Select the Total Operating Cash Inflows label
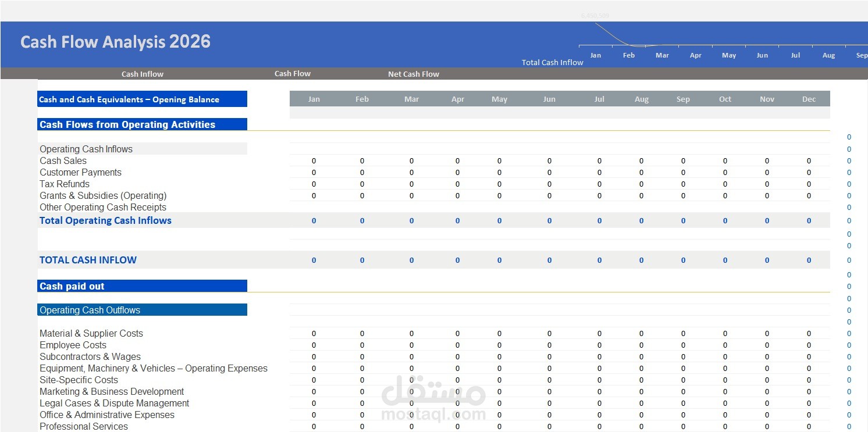The width and height of the screenshot is (868, 432). coord(105,220)
